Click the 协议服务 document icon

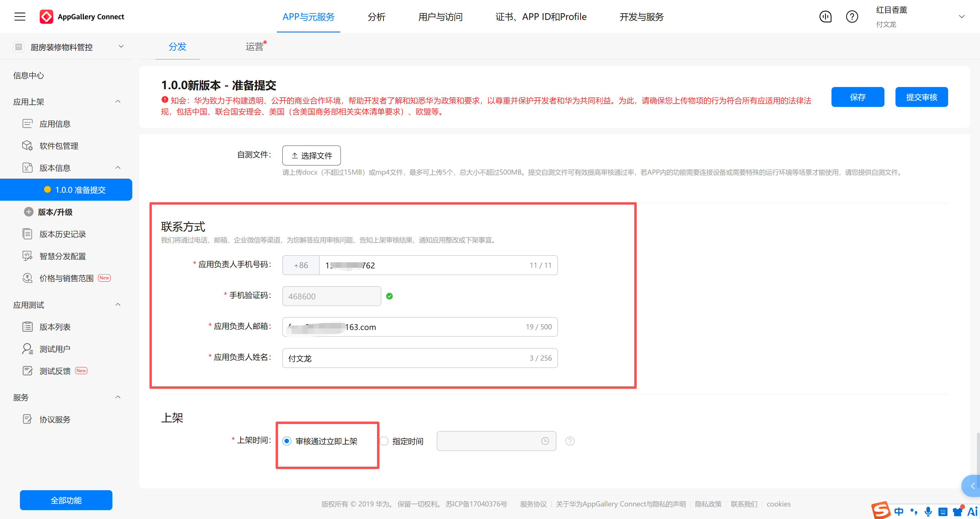27,419
